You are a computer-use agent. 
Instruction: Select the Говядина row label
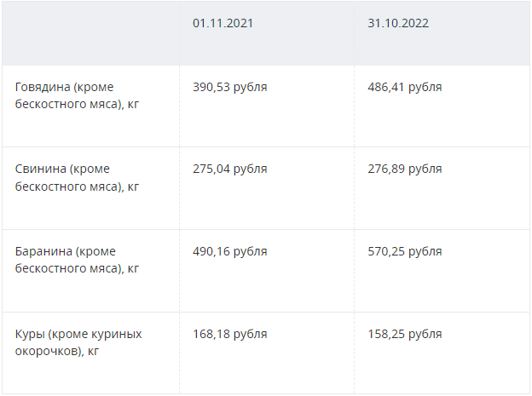(x=77, y=95)
